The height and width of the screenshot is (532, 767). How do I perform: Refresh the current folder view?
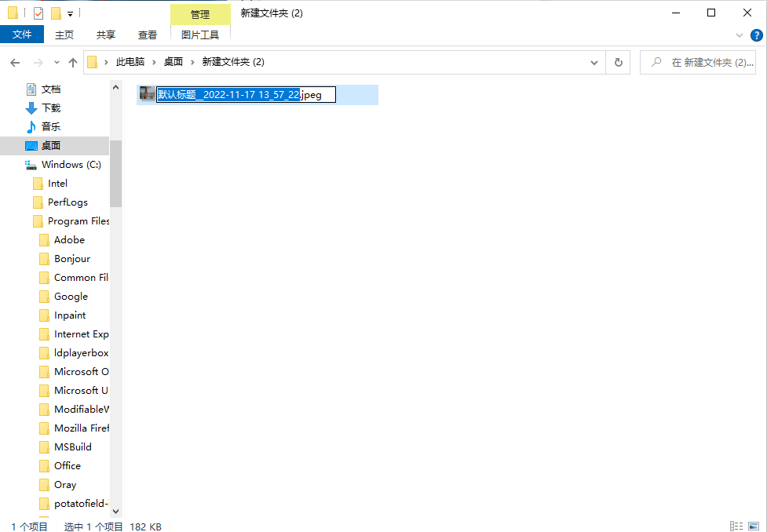click(x=619, y=63)
